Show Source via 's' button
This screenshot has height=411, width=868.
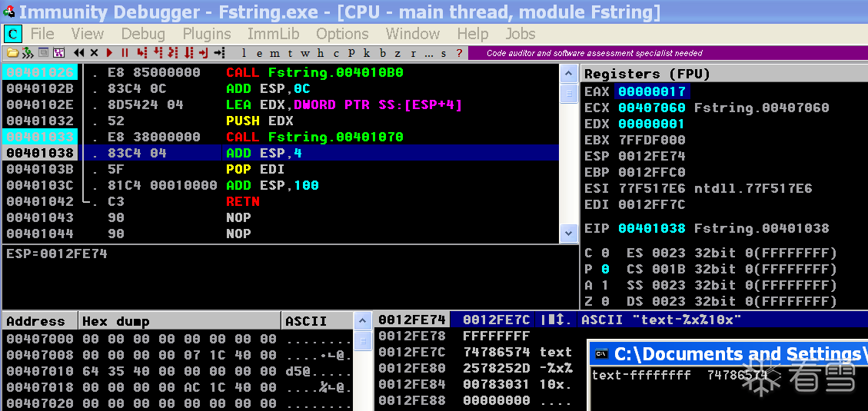click(444, 53)
